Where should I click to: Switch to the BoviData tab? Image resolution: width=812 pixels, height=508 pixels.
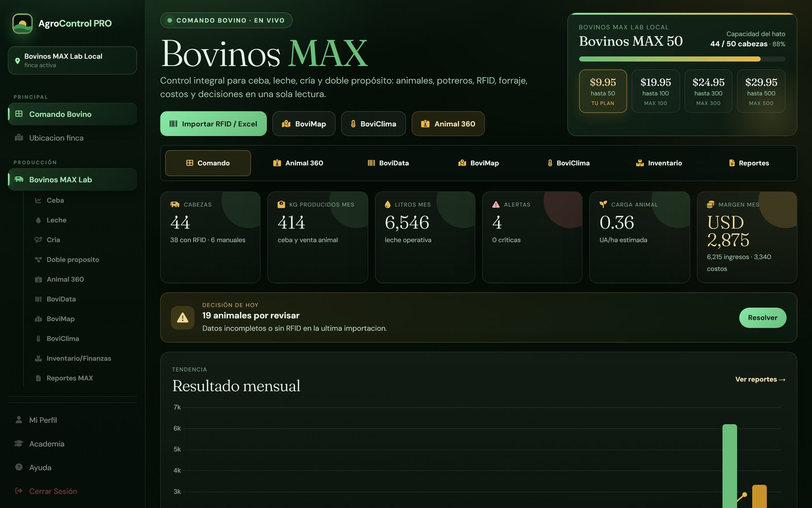pos(388,163)
